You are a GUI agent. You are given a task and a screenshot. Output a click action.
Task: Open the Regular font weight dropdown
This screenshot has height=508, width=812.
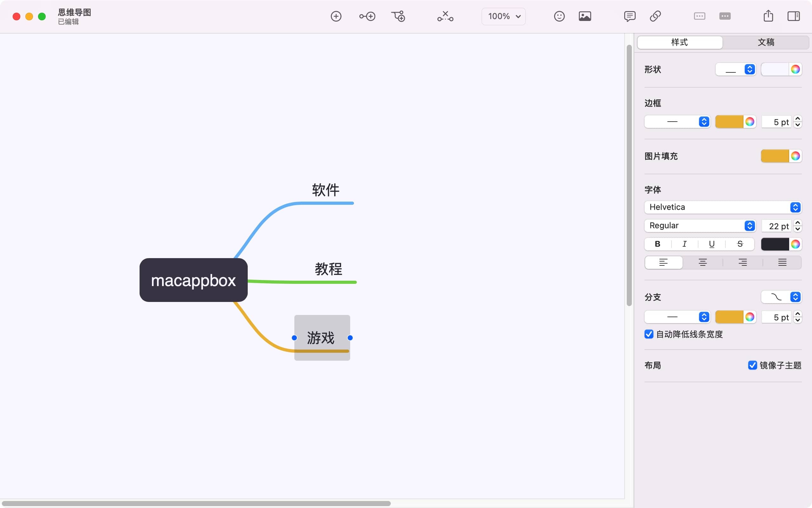(700, 226)
